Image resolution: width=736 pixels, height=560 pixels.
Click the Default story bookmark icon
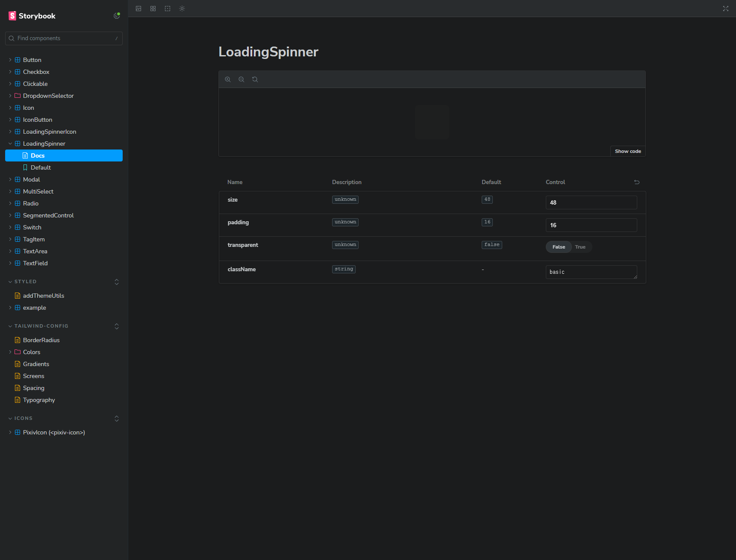point(25,167)
